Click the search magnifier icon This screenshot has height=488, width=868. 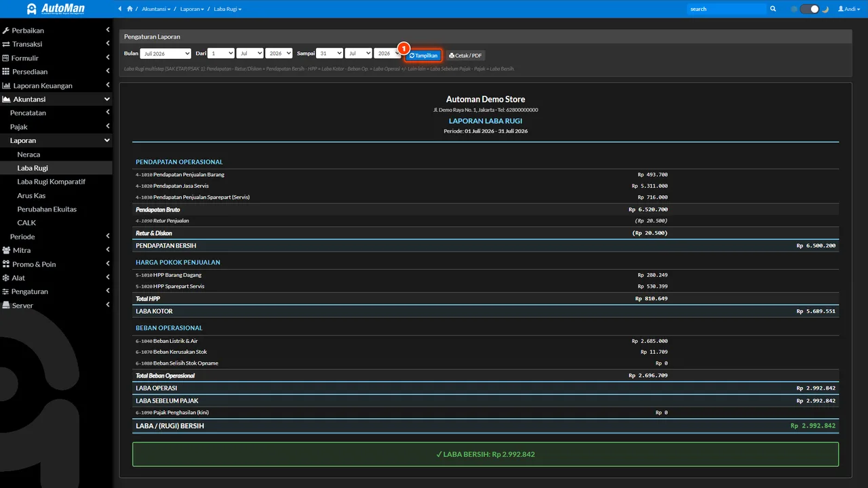click(773, 9)
